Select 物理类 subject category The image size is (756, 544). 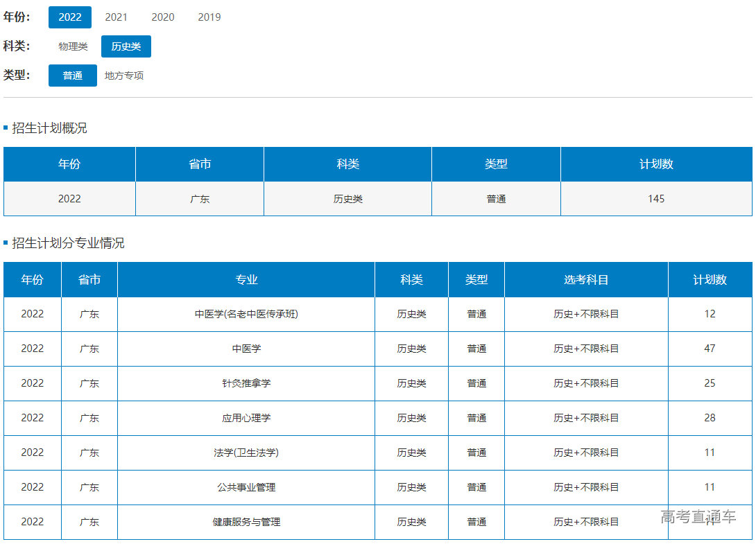tap(73, 46)
